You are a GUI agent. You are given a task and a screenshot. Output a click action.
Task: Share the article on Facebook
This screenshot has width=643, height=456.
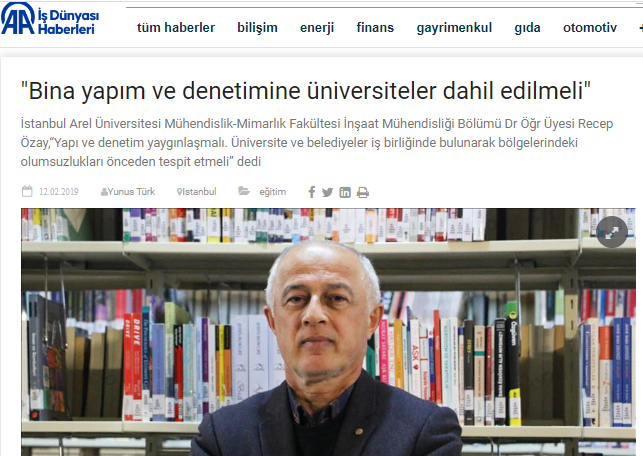click(x=312, y=192)
